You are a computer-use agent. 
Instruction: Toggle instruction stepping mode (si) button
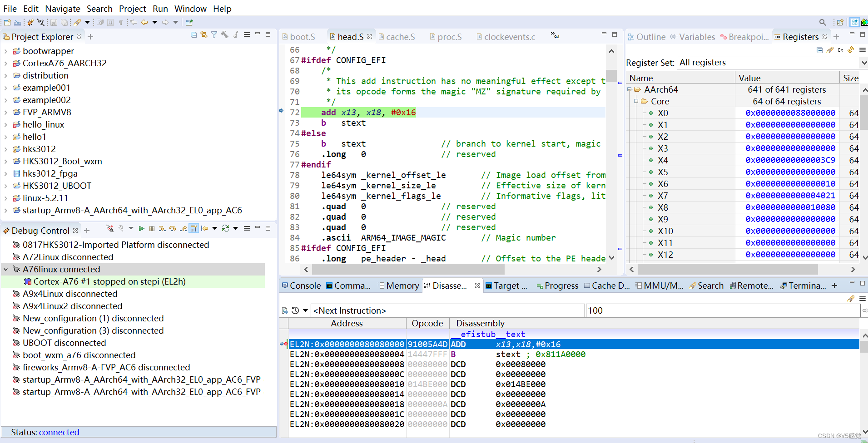click(194, 228)
